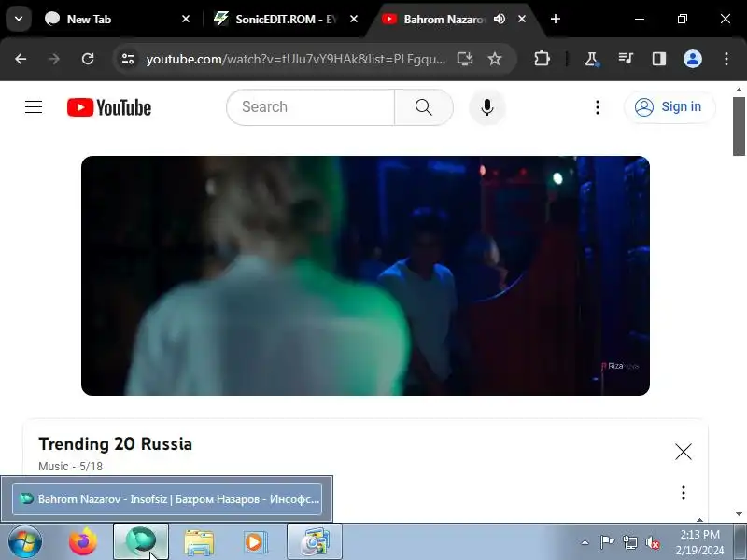Image resolution: width=747 pixels, height=560 pixels.
Task: Switch to the New Tab tab
Action: click(x=118, y=19)
